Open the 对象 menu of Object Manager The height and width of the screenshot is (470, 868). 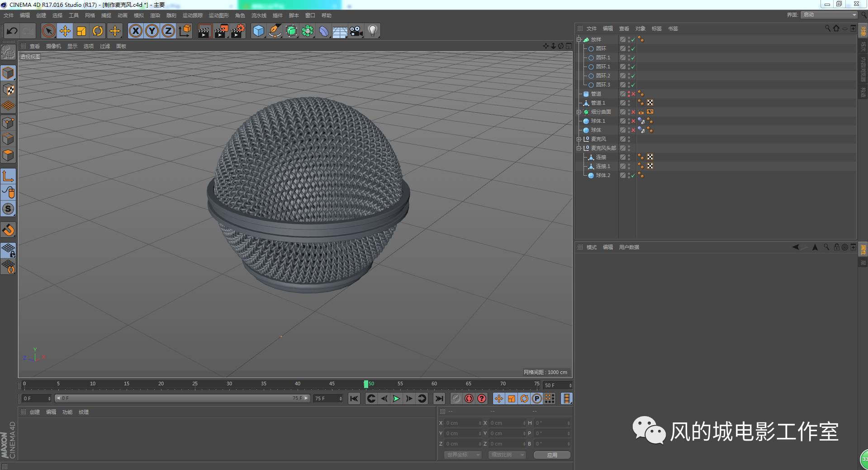coord(640,28)
